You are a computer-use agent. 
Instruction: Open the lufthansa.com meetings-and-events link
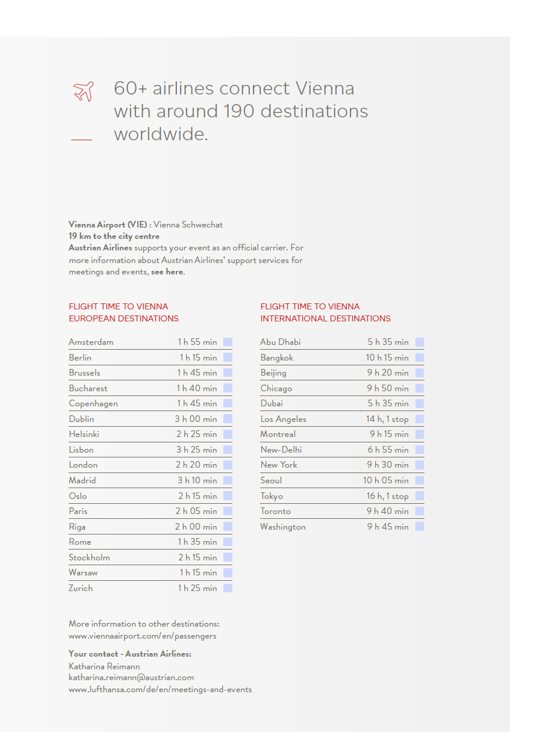pos(160,690)
